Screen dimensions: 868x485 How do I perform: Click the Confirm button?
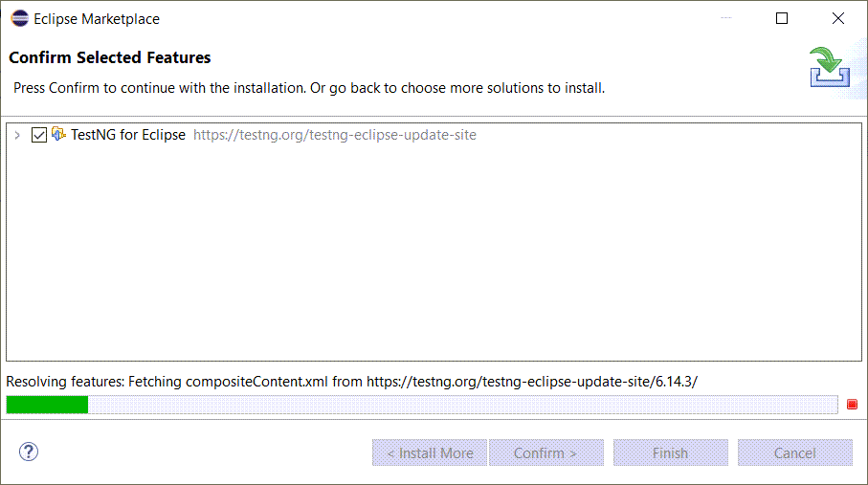coord(546,452)
